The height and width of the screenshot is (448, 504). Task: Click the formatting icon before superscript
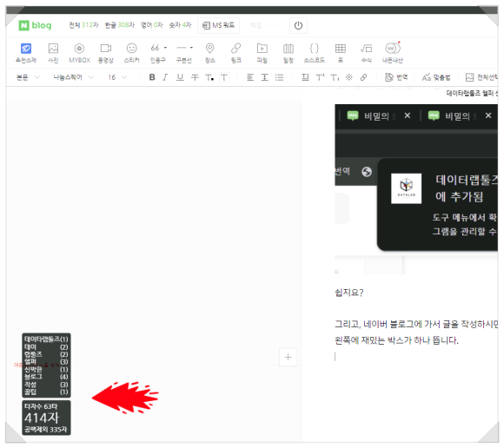point(305,77)
